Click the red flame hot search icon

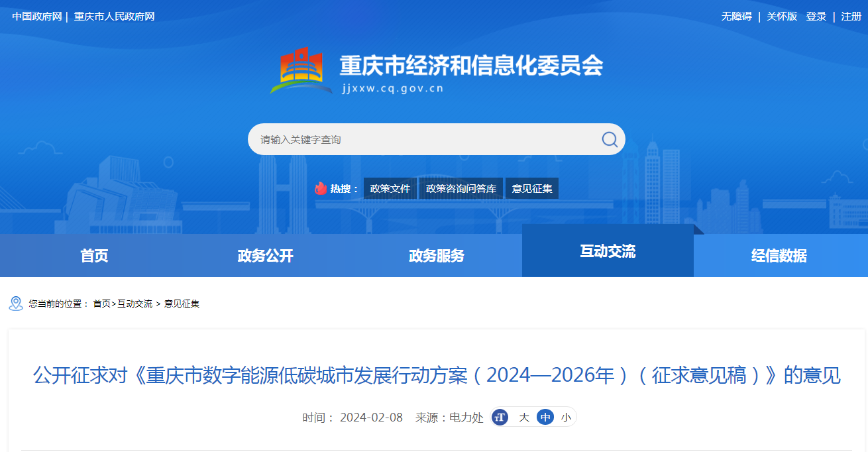pos(321,188)
